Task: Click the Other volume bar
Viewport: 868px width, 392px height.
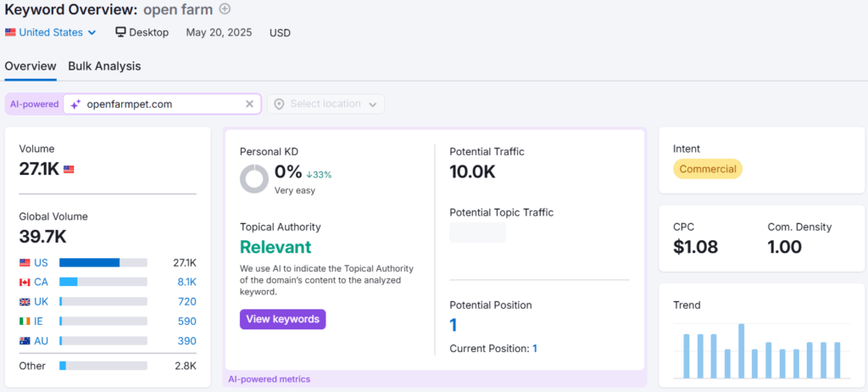Action: [103, 366]
